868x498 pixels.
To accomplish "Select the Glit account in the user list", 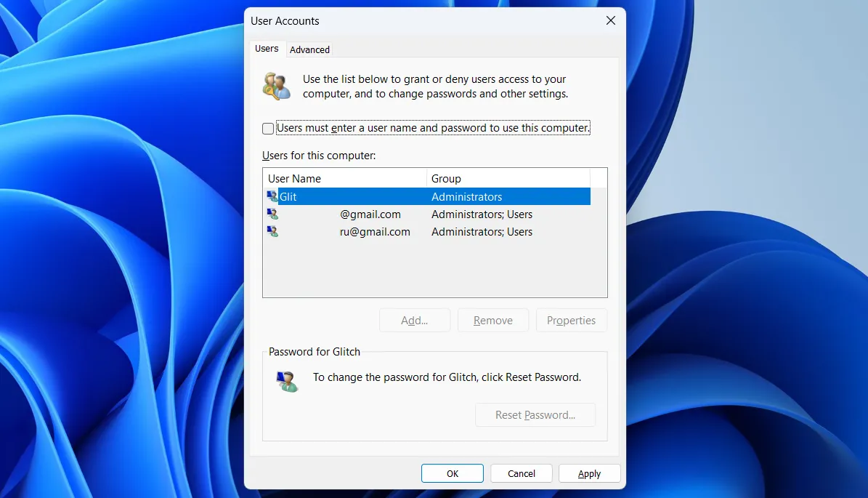I will (x=327, y=196).
